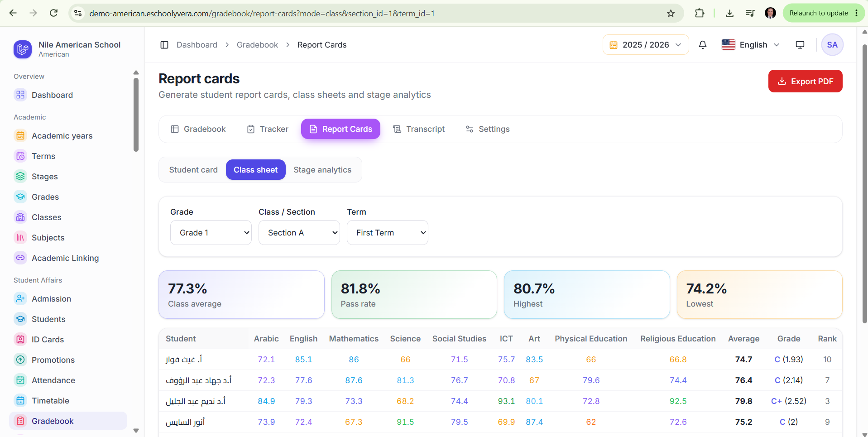
Task: View site information icon in address bar
Action: click(x=78, y=13)
